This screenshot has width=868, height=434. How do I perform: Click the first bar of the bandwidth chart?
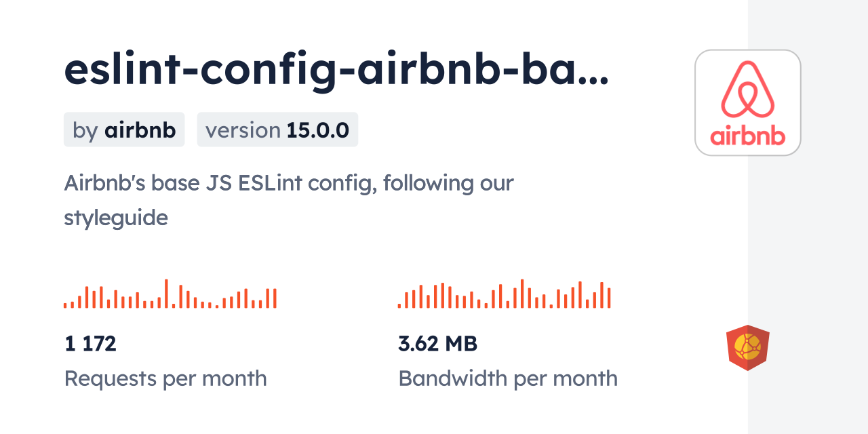(x=399, y=305)
